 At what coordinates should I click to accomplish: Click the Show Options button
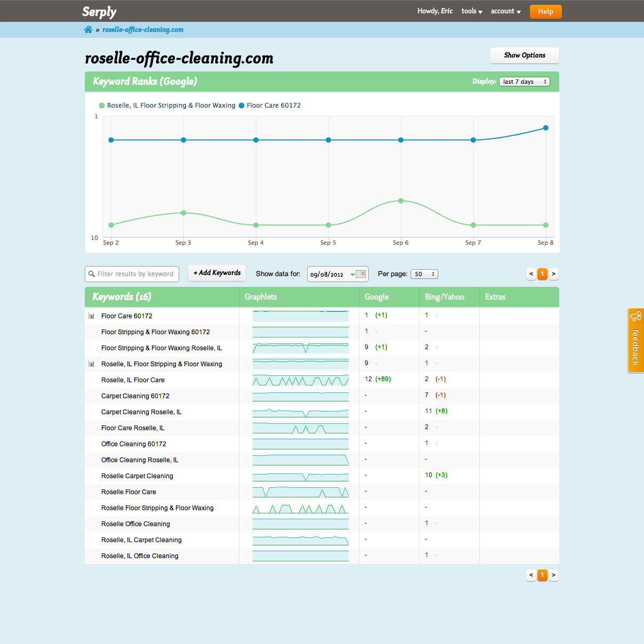[524, 55]
